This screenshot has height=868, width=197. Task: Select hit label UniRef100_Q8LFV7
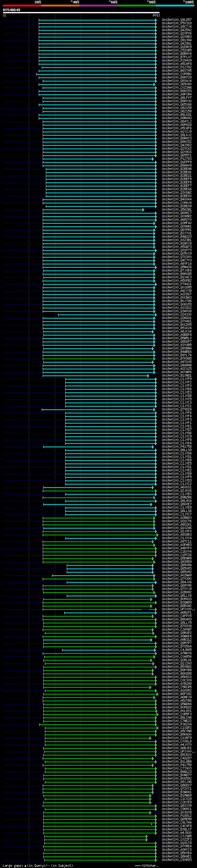click(176, 98)
